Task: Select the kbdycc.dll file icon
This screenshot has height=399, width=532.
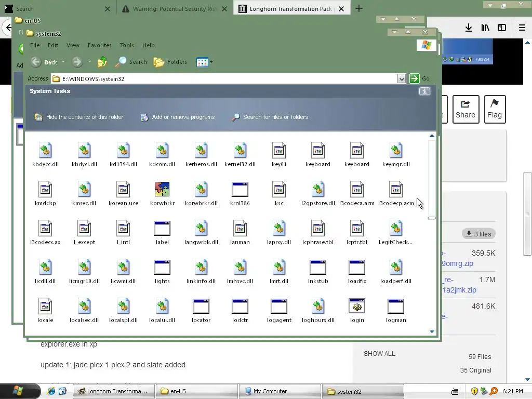Action: point(45,150)
